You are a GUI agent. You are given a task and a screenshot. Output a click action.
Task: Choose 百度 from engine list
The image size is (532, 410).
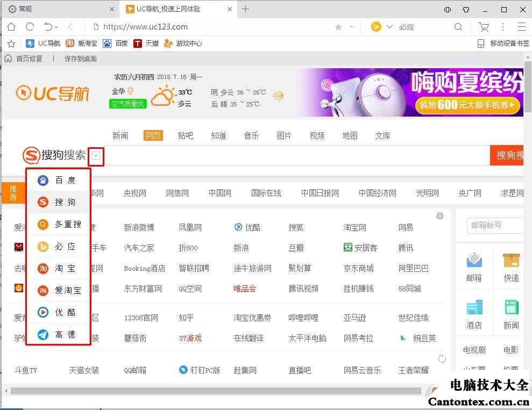pos(58,180)
